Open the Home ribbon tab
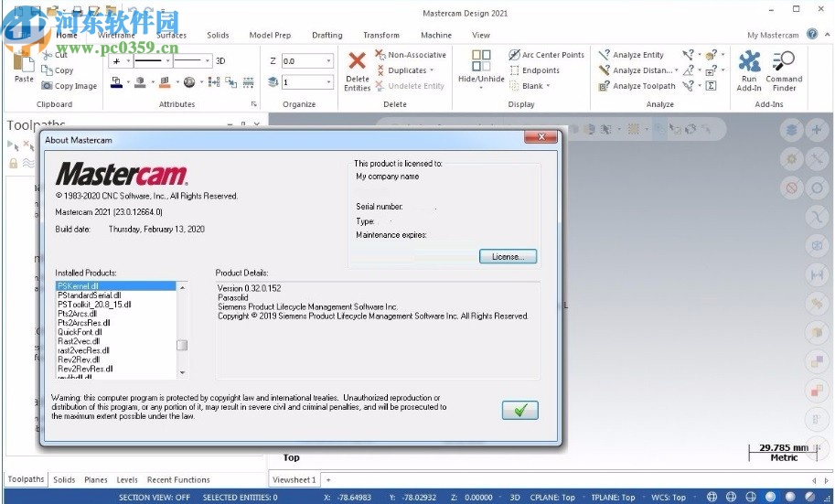The height and width of the screenshot is (504, 835). 67,35
